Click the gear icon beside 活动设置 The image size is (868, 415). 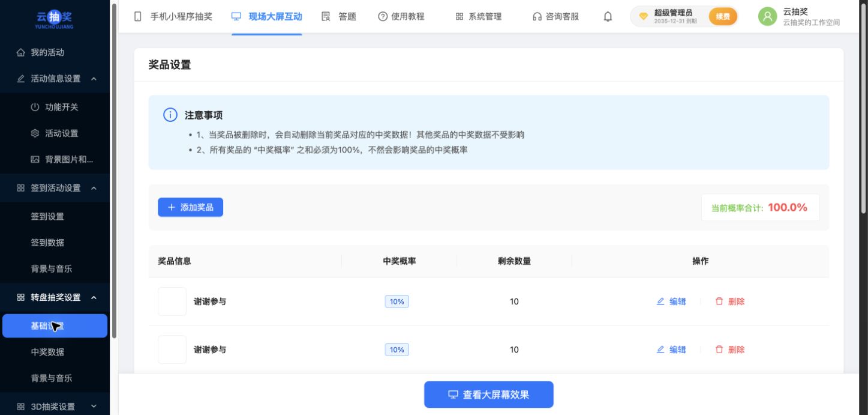pos(35,133)
